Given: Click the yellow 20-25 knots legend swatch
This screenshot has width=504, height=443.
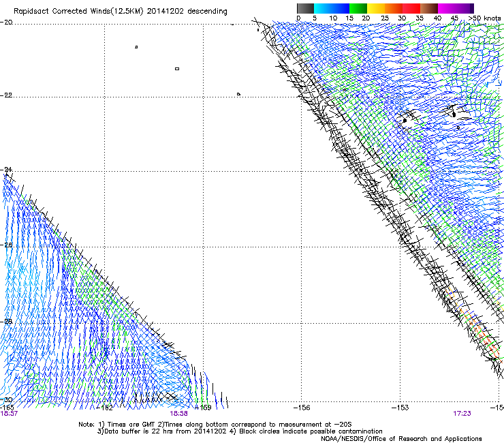Looking at the screenshot, I should click(376, 8).
